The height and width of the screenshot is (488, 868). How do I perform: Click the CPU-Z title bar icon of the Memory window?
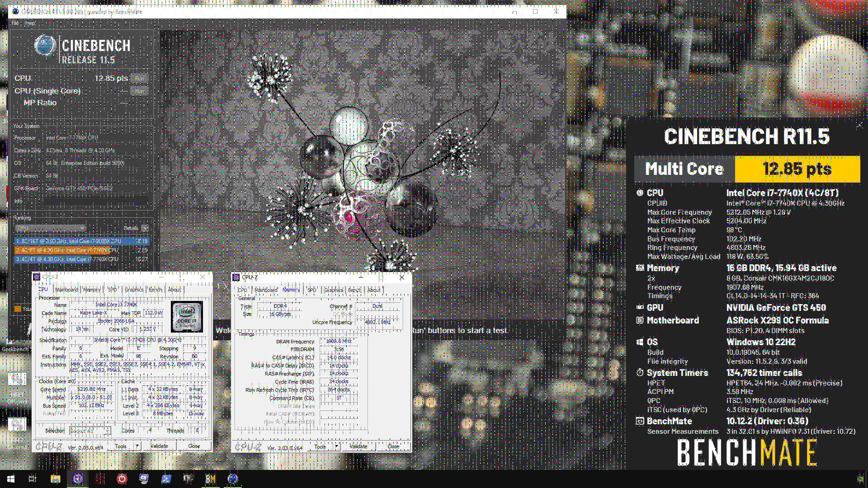(x=236, y=277)
